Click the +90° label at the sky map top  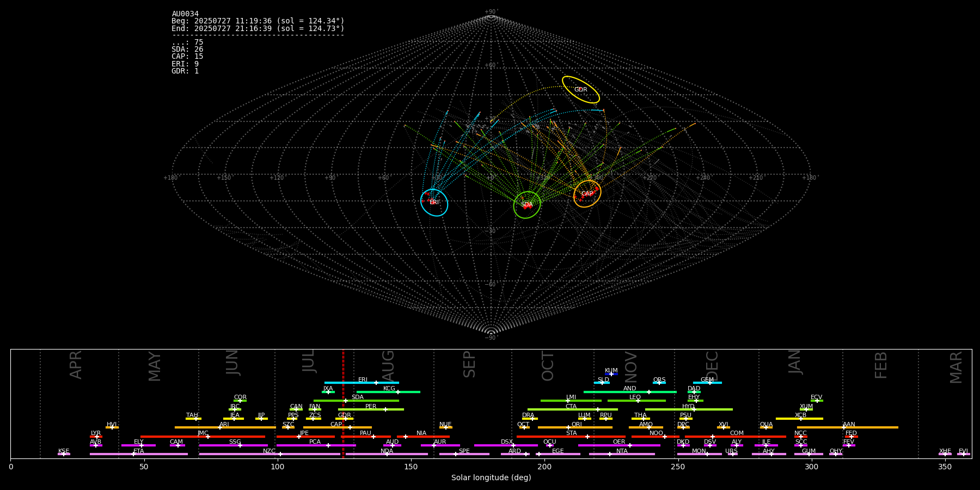(491, 12)
